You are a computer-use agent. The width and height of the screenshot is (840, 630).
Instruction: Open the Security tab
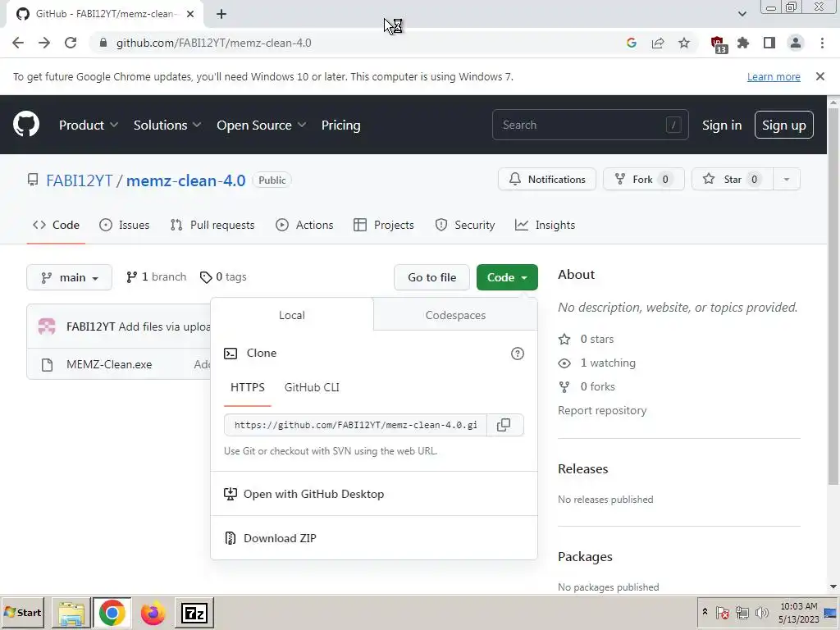pos(464,225)
